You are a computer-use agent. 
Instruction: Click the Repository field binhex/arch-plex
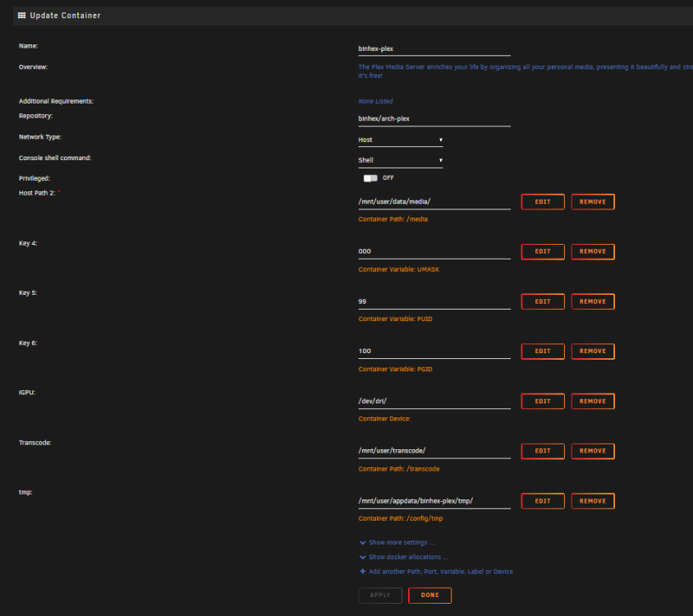pos(434,118)
